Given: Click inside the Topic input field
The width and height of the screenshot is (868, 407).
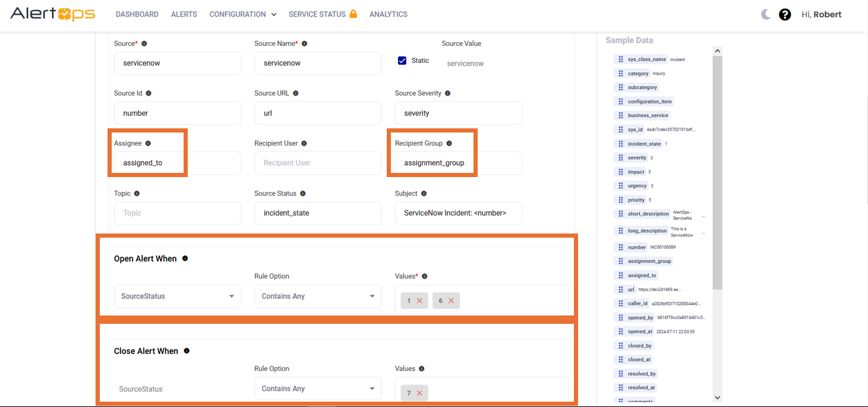Looking at the screenshot, I should (177, 213).
